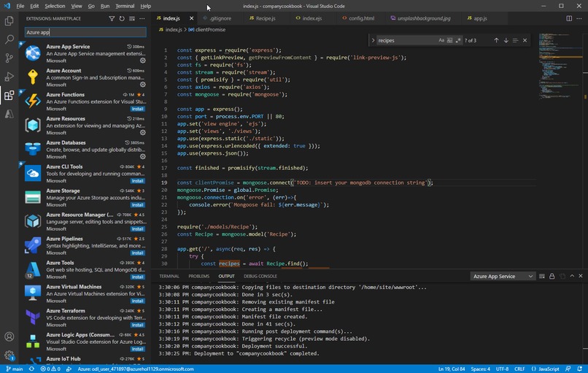Filter extensions using the funnel icon
This screenshot has width=588, height=373.
[112, 18]
